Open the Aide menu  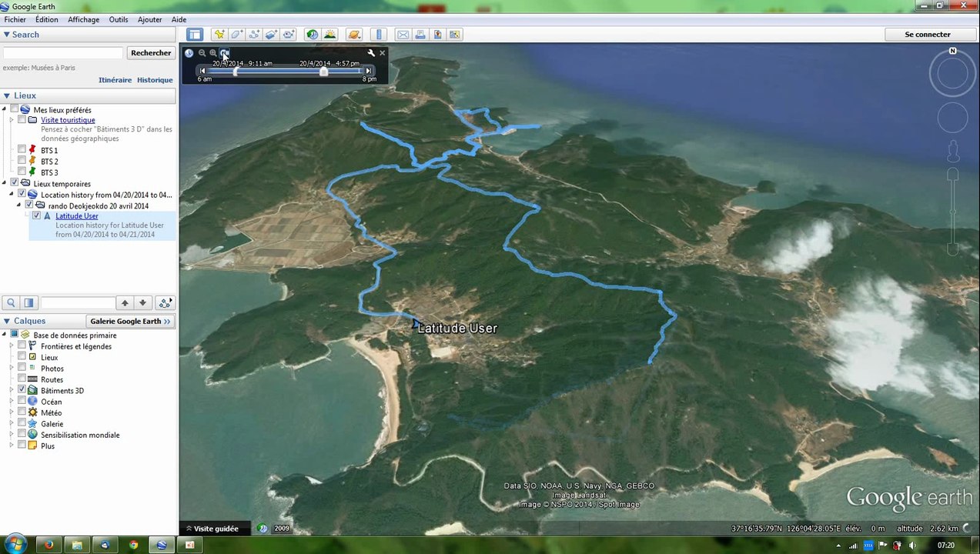click(x=179, y=20)
